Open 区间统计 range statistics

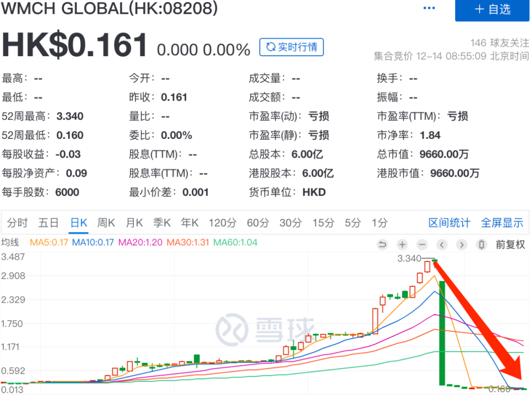pos(449,223)
